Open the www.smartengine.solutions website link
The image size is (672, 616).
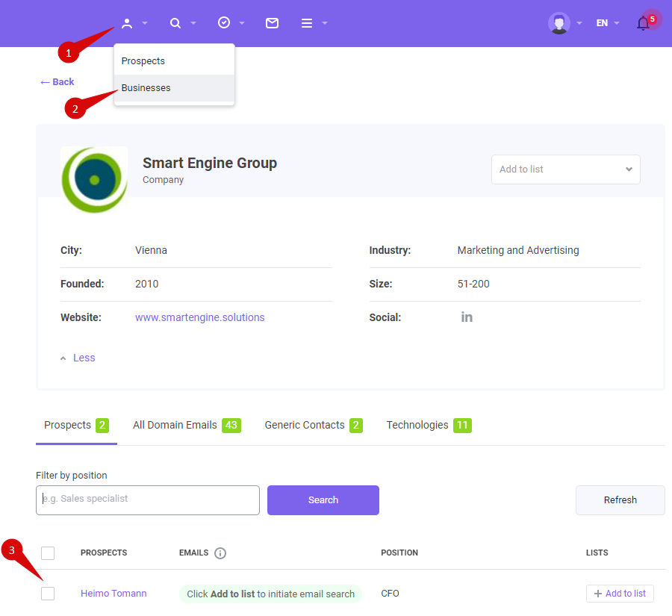coord(199,317)
